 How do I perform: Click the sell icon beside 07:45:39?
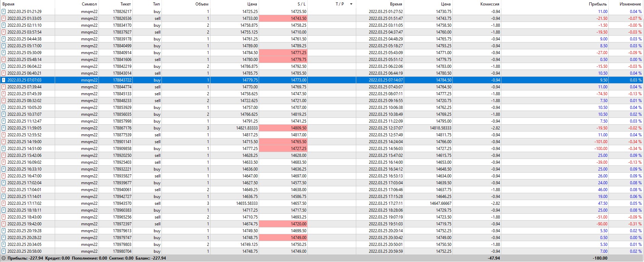[x=4, y=94]
